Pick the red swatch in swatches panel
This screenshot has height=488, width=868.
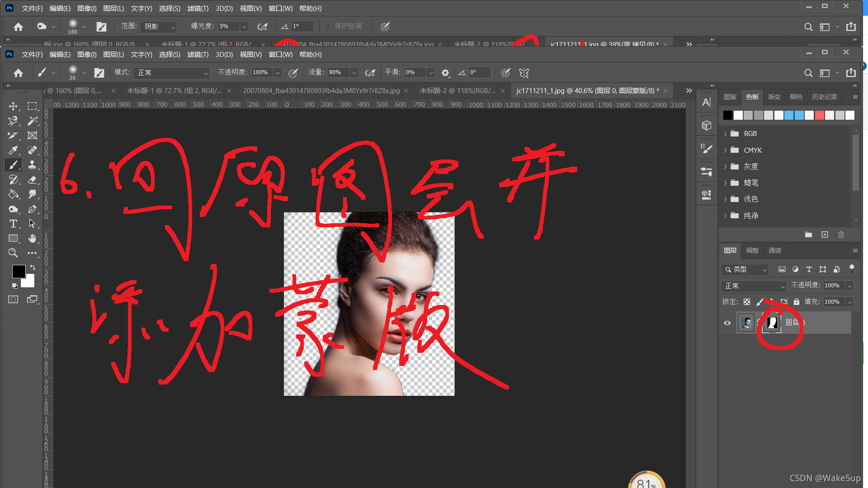[x=819, y=115]
